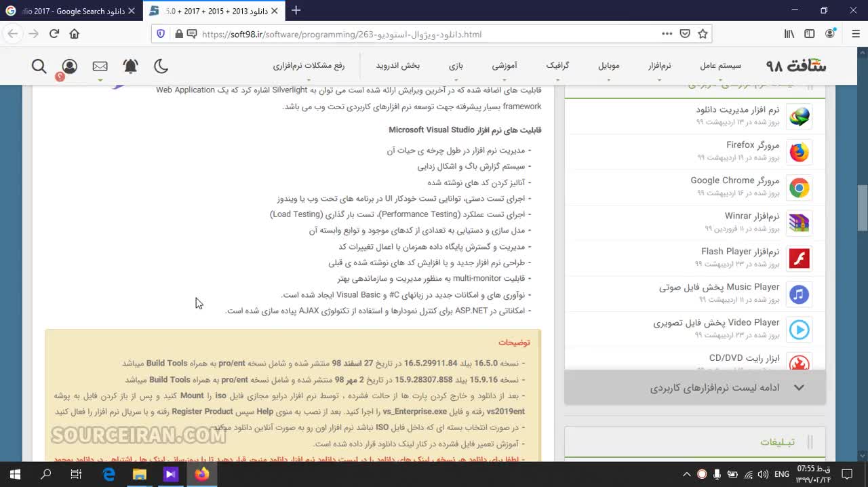Open the نرم‌افزار navigation menu

pyautogui.click(x=659, y=66)
